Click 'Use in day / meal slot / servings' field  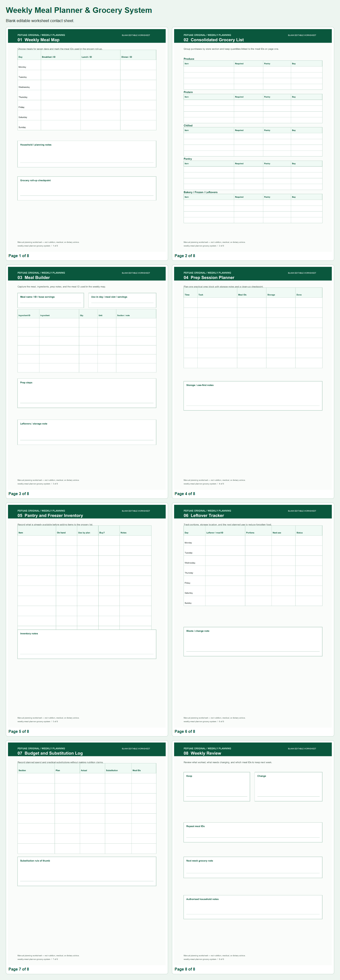point(122,300)
